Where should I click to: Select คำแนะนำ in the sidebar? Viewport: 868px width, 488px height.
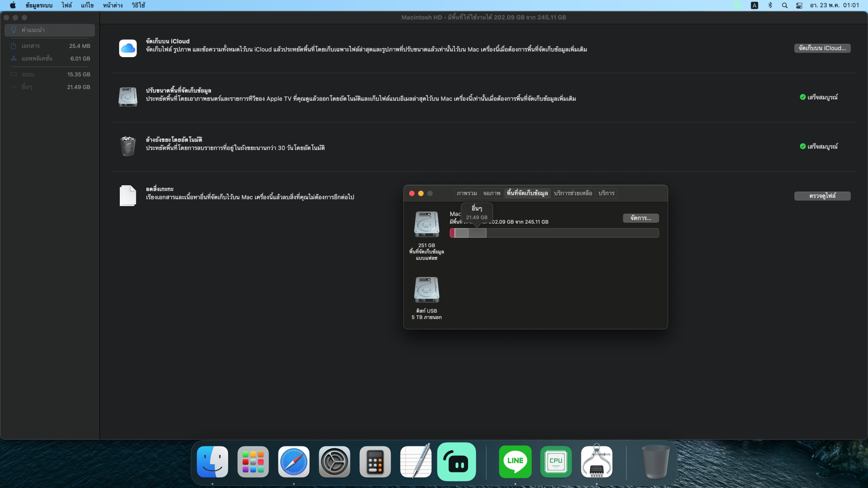[x=50, y=30]
